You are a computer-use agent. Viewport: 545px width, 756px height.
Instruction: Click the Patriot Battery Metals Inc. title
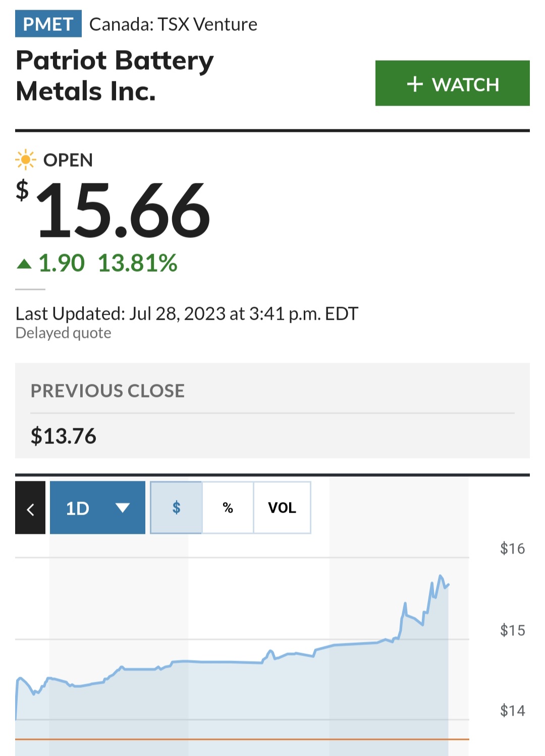115,75
